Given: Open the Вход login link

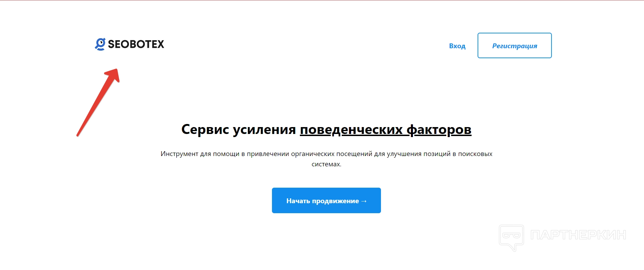Looking at the screenshot, I should point(457,46).
